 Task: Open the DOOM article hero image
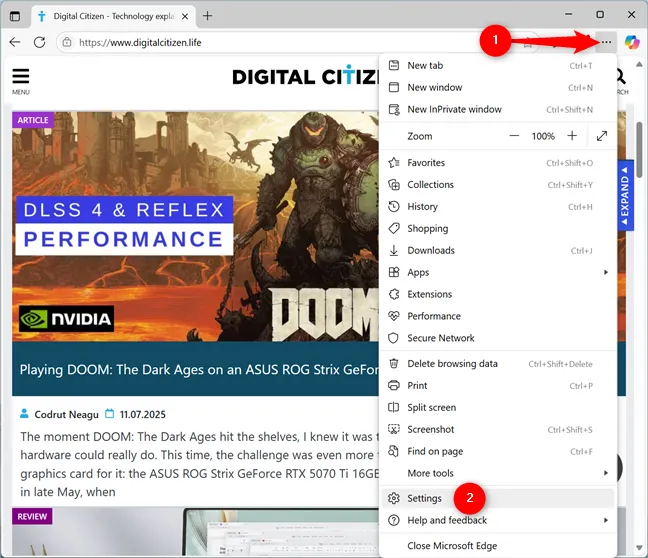[195, 227]
